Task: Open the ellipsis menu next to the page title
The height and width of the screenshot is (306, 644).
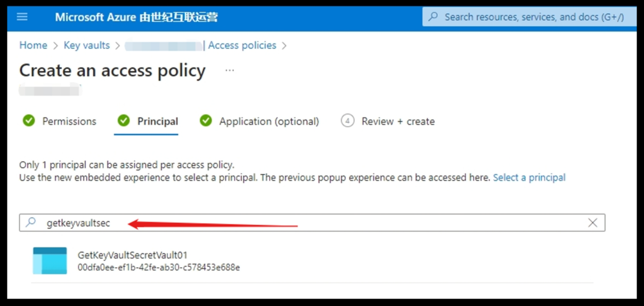Action: click(230, 70)
